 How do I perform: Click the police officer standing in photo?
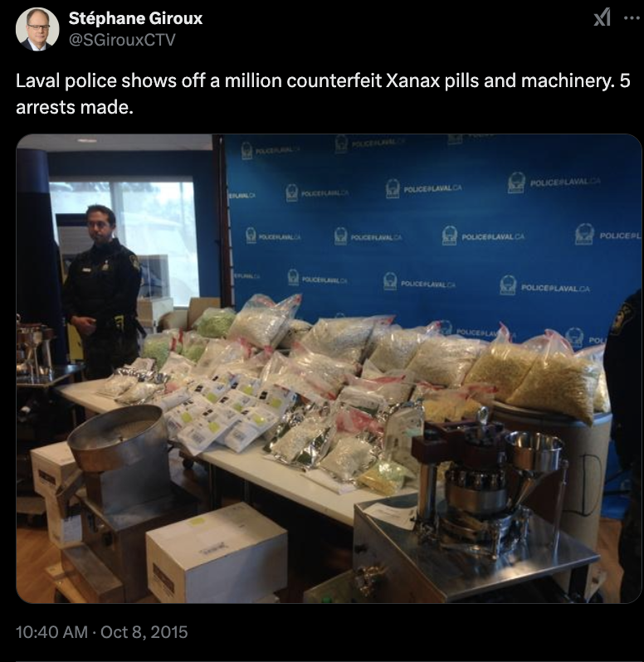point(102,291)
